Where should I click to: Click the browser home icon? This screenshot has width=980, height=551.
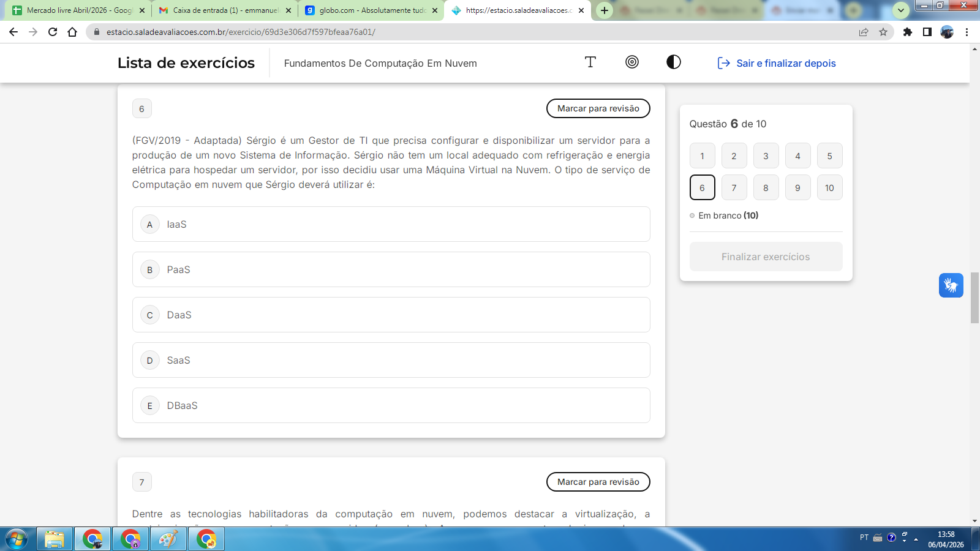click(x=72, y=32)
